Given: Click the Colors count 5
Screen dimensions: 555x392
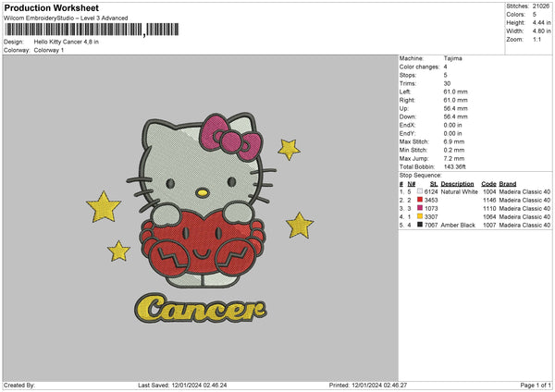Looking at the screenshot, I should tap(535, 15).
